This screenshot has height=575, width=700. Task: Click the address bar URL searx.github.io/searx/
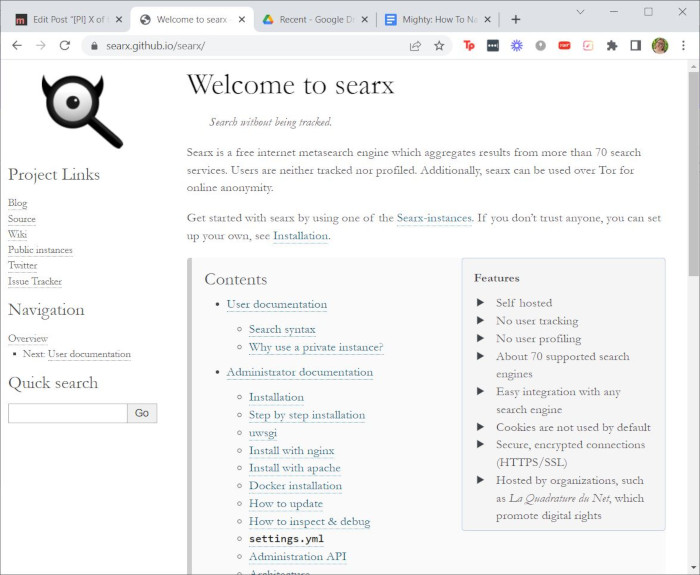point(155,46)
